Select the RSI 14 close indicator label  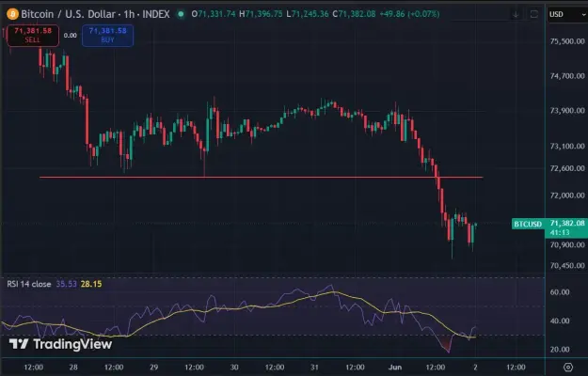pos(29,284)
